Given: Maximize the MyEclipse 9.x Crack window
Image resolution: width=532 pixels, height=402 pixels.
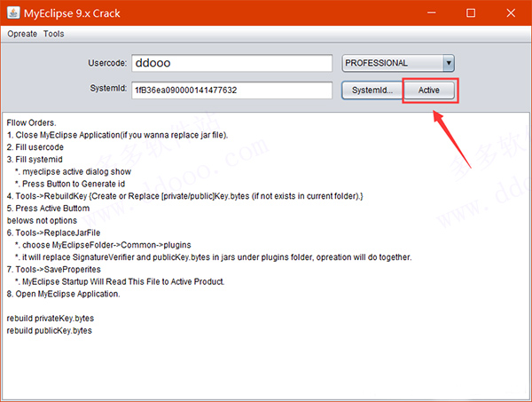Looking at the screenshot, I should pos(471,13).
